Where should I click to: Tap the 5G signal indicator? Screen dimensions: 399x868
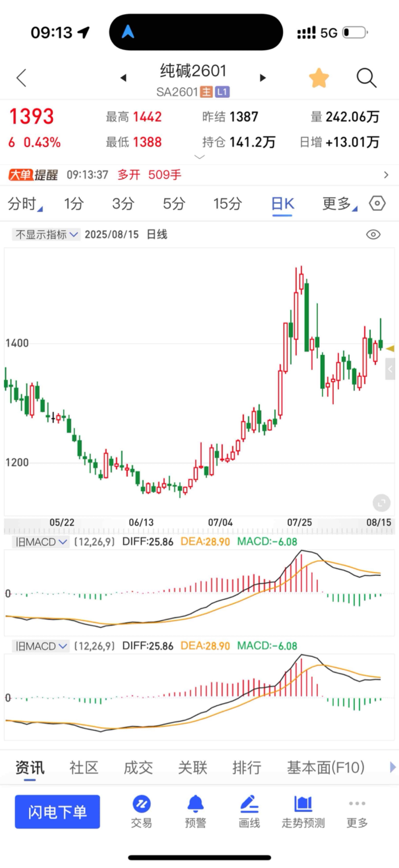click(329, 33)
